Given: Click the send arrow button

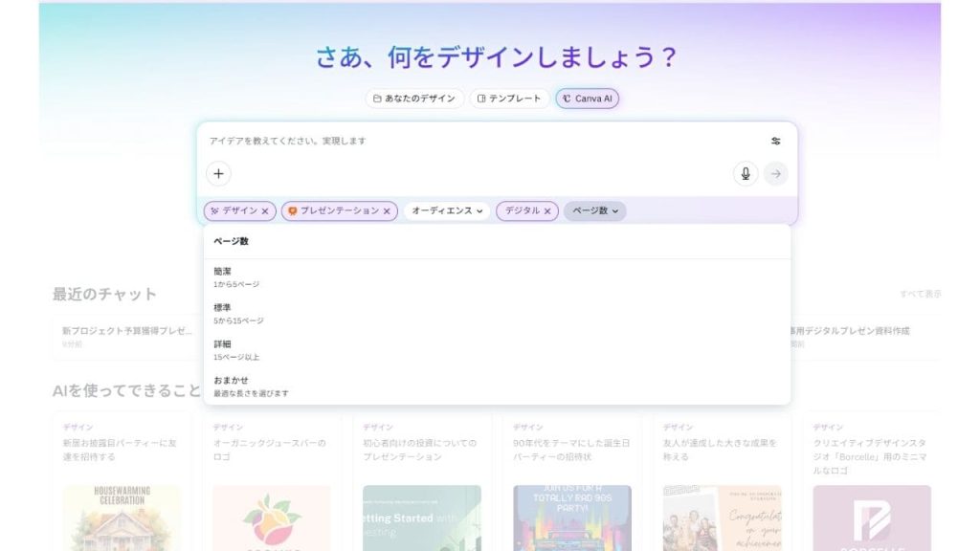Looking at the screenshot, I should pyautogui.click(x=775, y=173).
